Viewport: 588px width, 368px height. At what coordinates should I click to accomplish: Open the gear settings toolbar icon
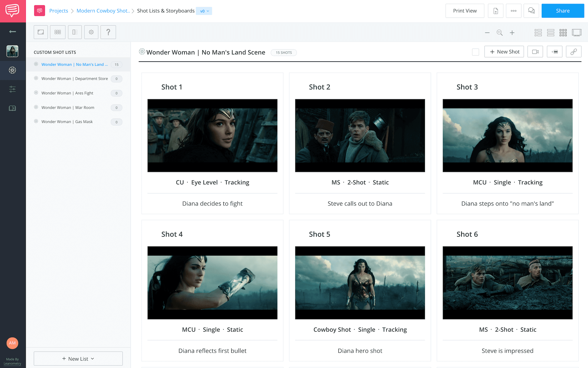pyautogui.click(x=91, y=32)
